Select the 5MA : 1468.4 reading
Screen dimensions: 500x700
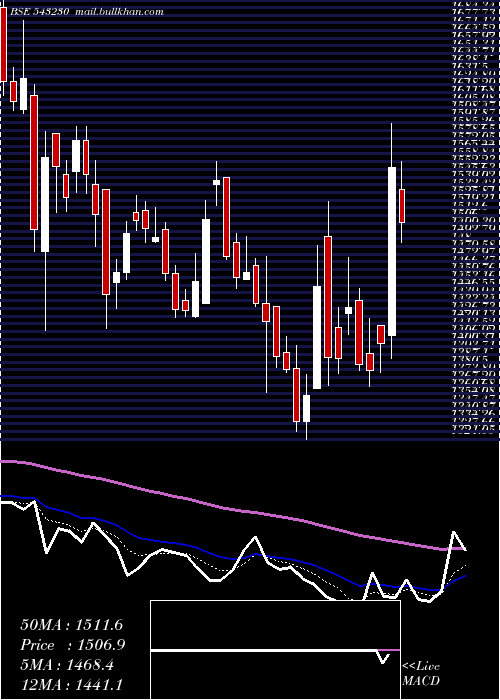[67, 666]
